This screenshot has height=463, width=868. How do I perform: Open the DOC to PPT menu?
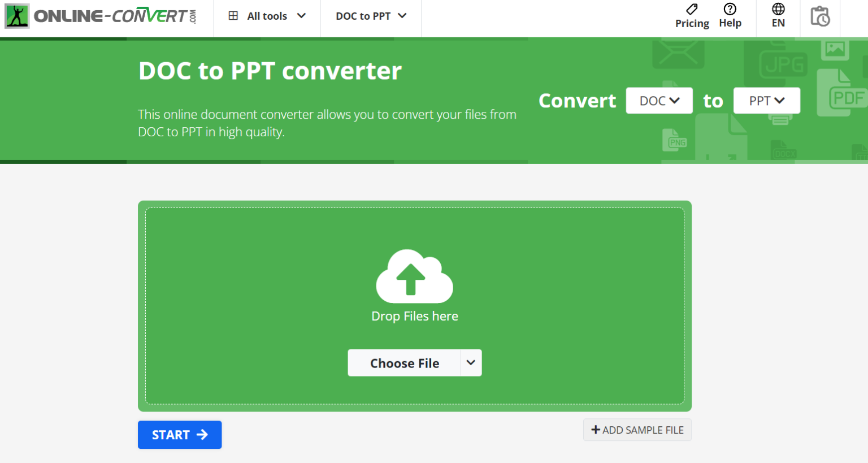click(x=371, y=16)
